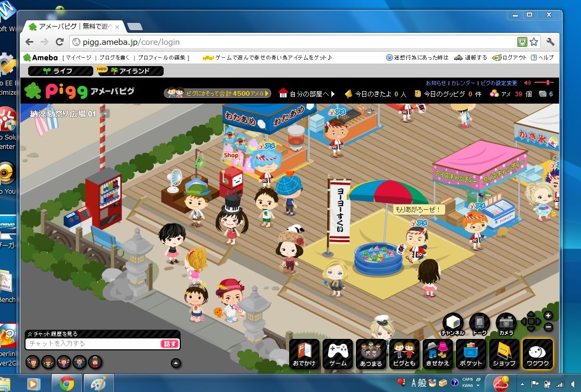The height and width of the screenshot is (392, 581).
Task: Open the トーク (talk) phone icon
Action: (479, 324)
